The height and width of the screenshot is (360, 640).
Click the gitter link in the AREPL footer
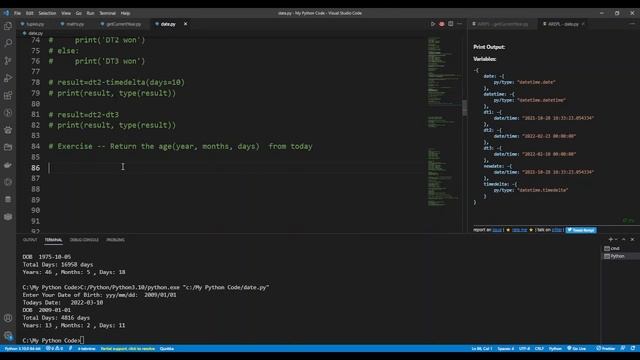click(557, 230)
